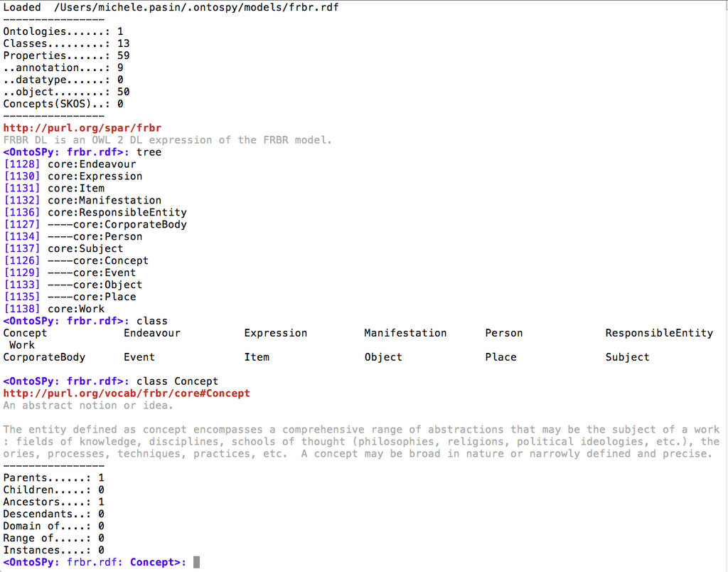Click the 'tree' command text

[149, 152]
